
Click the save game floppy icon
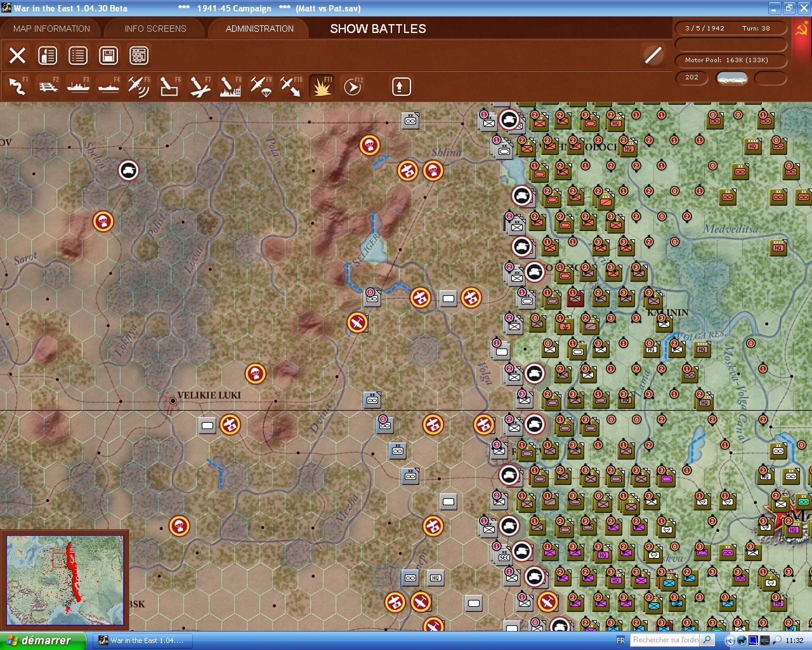pyautogui.click(x=108, y=56)
